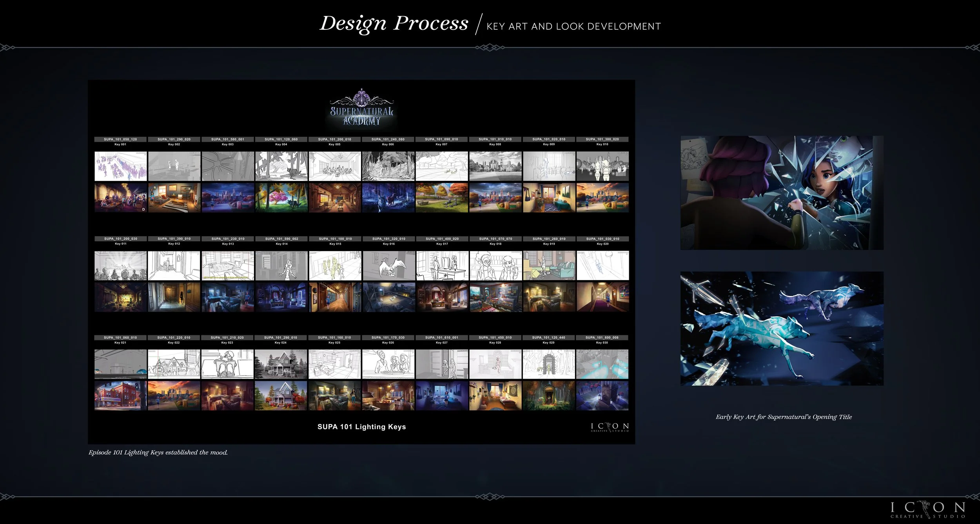Viewport: 980px width, 524px height.
Task: Open the Key 030 glowing blue sketch
Action: 603,365
